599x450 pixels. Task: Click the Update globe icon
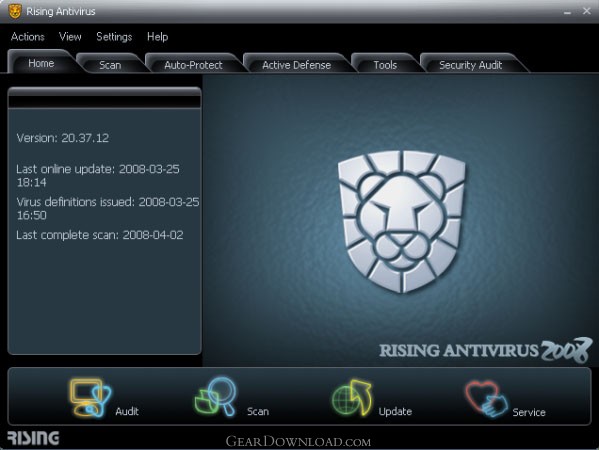click(x=352, y=398)
